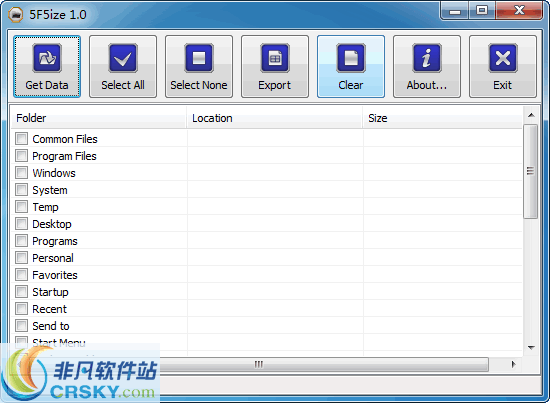The width and height of the screenshot is (550, 403).
Task: Tick the Common Files checkbox
Action: (21, 139)
